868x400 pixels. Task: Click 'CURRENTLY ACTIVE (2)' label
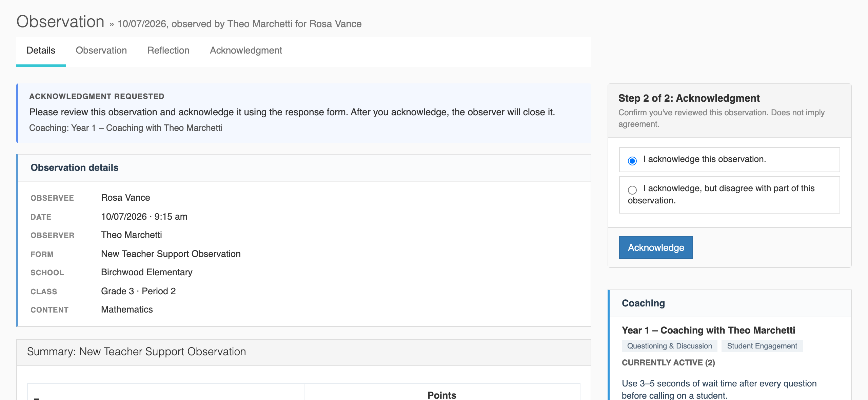pos(668,363)
